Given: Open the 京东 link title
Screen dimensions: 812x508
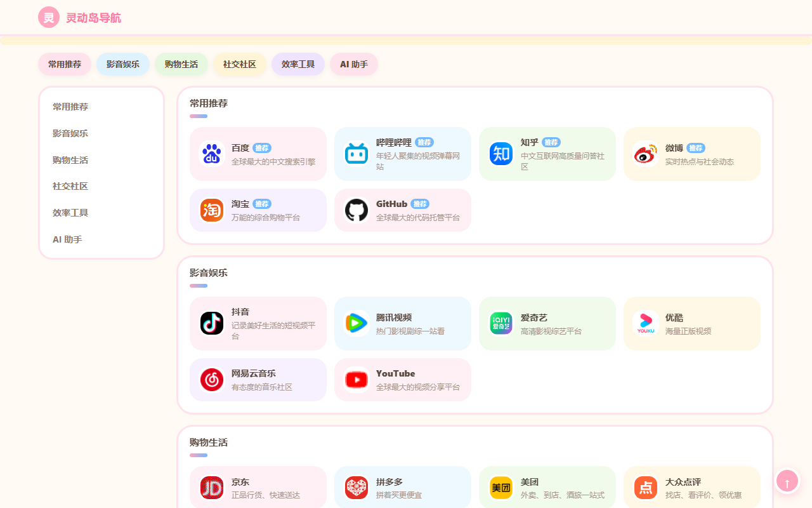Looking at the screenshot, I should pos(240,482).
